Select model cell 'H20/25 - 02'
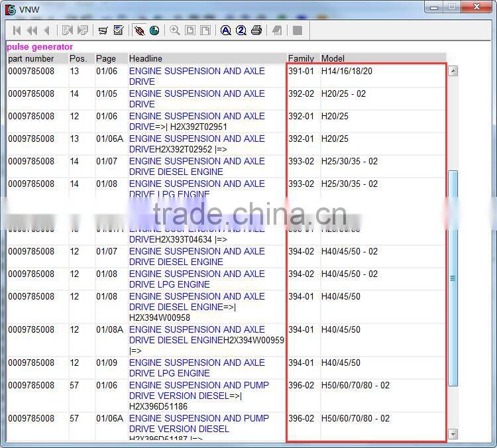 [x=343, y=93]
